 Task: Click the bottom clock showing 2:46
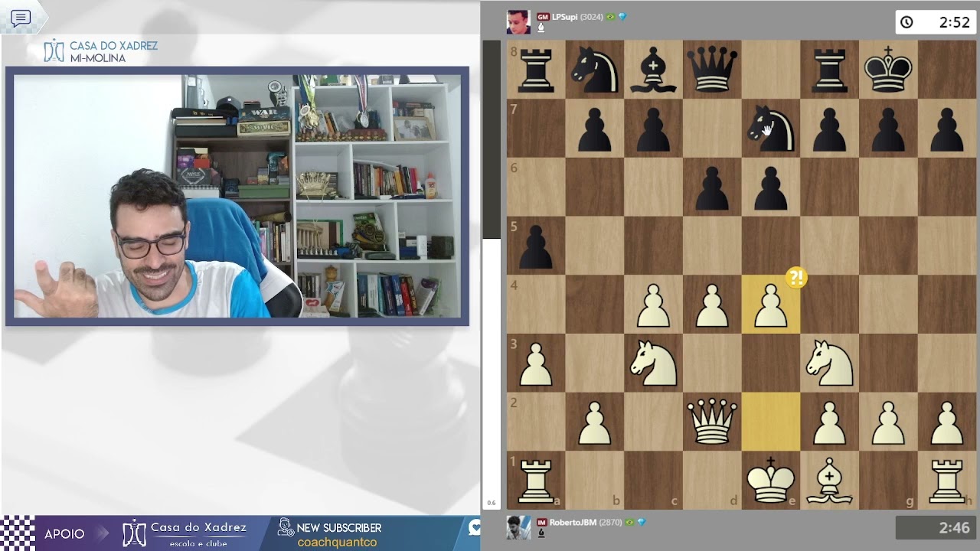pyautogui.click(x=936, y=528)
